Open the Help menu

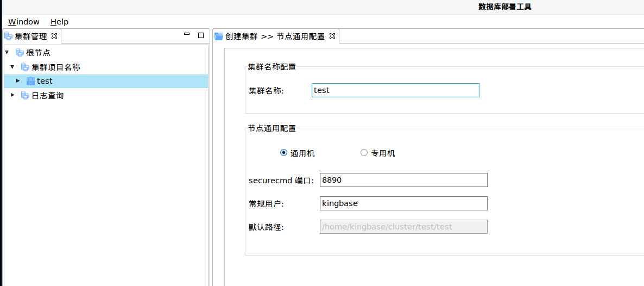tap(60, 22)
